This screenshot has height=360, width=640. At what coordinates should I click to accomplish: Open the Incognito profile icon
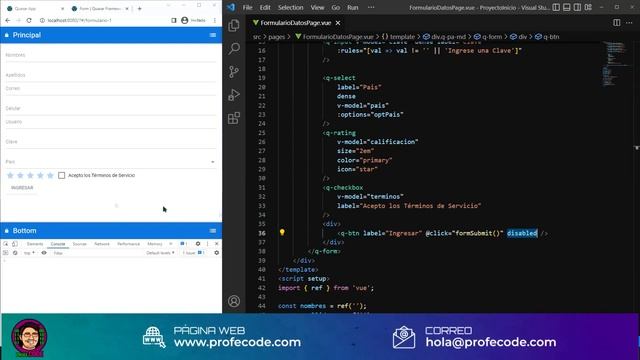pos(184,20)
